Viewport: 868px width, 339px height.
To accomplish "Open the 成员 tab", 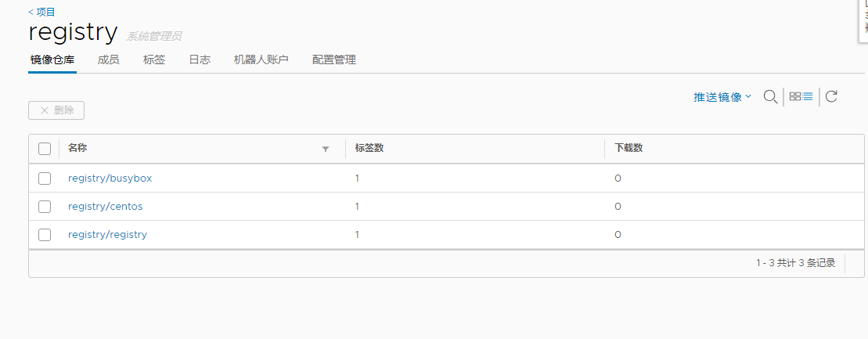I will (108, 60).
